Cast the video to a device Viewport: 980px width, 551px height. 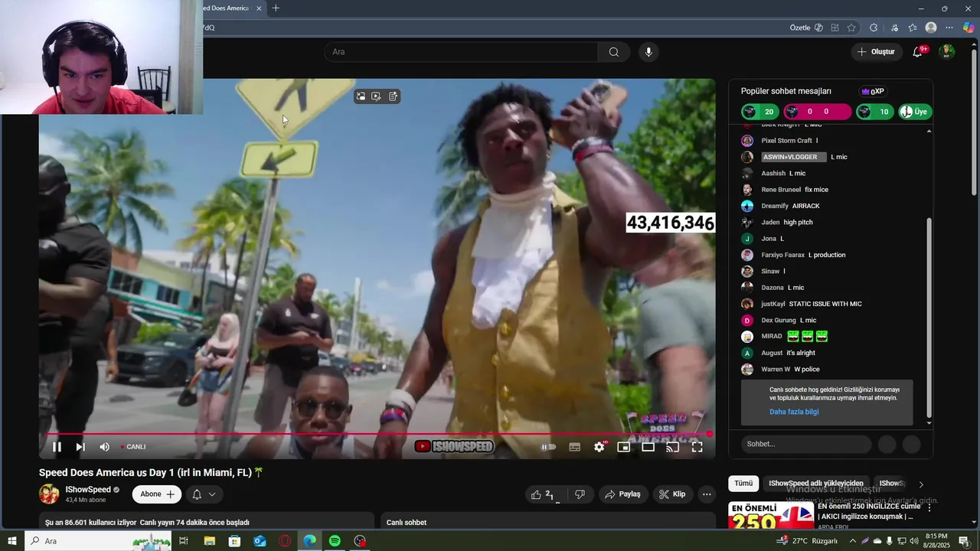[672, 447]
